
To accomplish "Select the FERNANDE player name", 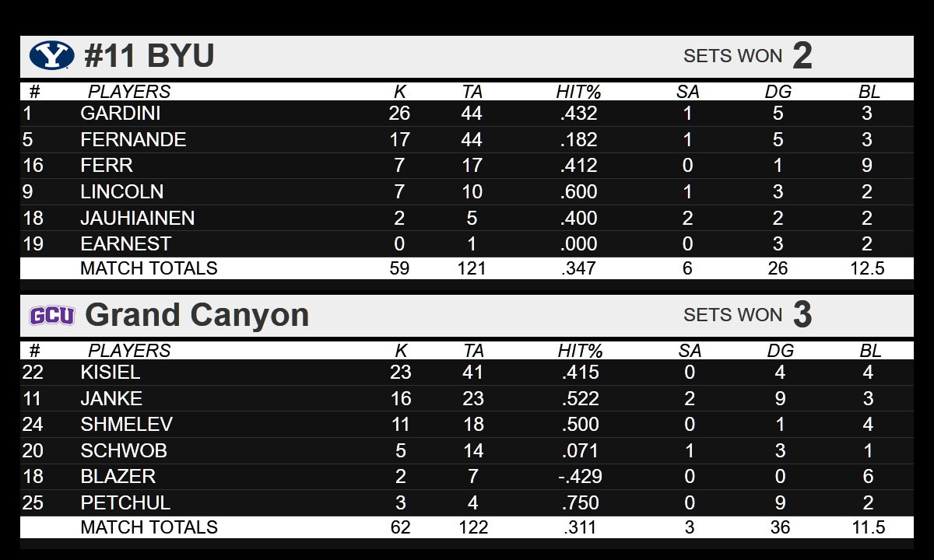I will coord(133,140).
